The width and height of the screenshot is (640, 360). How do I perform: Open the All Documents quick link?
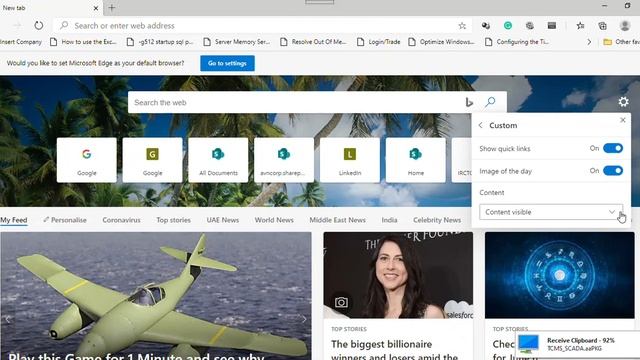[x=218, y=160]
